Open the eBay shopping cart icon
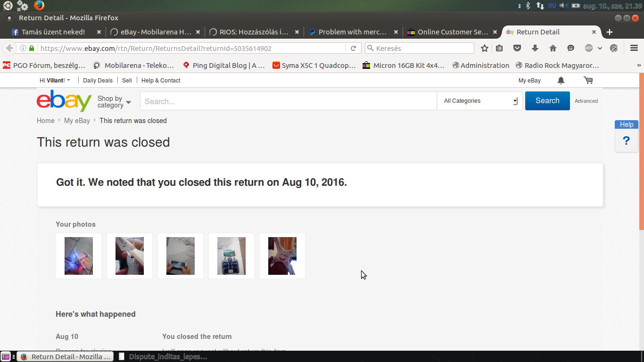Screen dimensions: 644x362 [588, 81]
